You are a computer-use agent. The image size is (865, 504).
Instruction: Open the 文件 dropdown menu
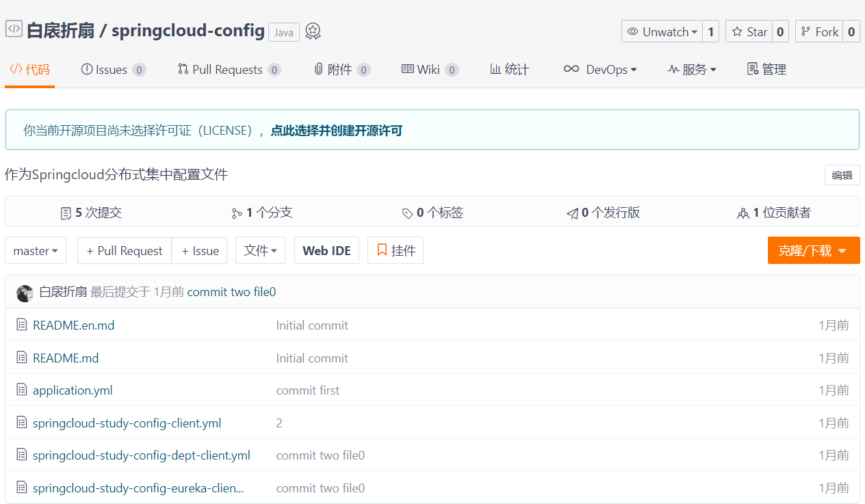[260, 251]
